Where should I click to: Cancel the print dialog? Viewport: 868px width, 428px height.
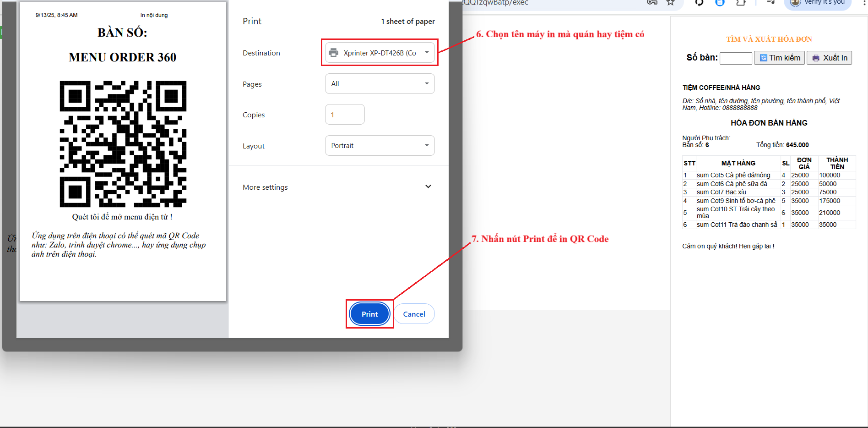(x=414, y=314)
